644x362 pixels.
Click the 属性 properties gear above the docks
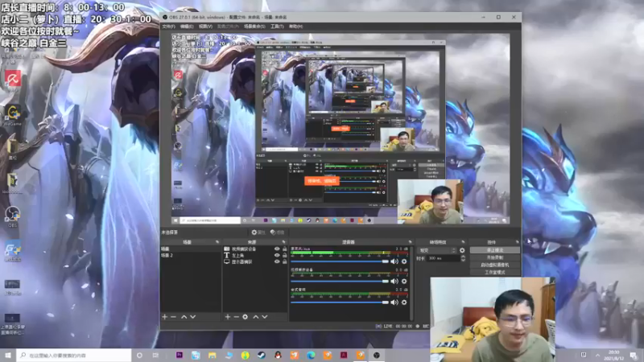[x=258, y=232]
